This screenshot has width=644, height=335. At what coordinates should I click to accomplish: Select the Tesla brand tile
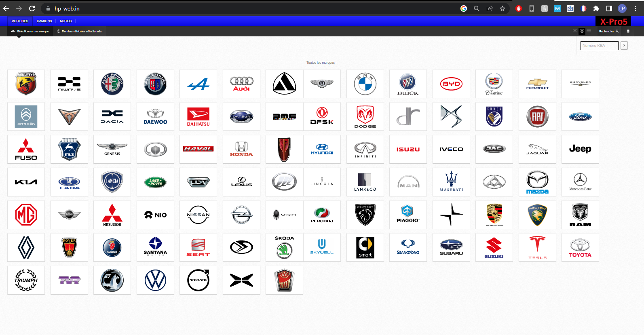point(537,247)
